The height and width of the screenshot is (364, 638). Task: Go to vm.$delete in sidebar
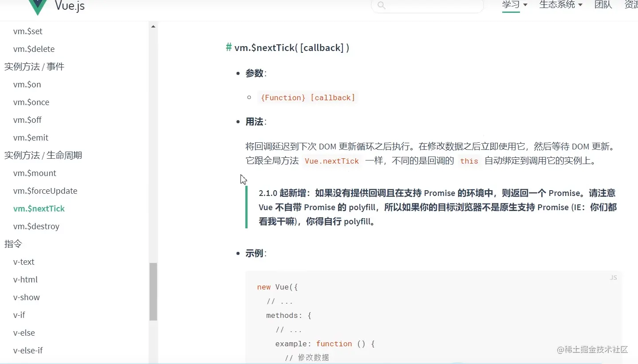coord(34,49)
